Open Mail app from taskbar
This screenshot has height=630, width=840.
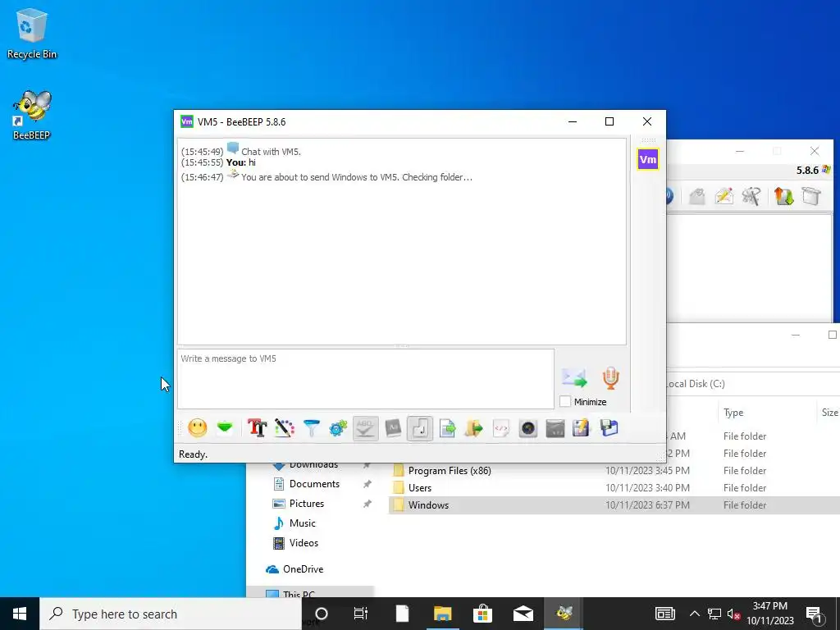tap(523, 614)
